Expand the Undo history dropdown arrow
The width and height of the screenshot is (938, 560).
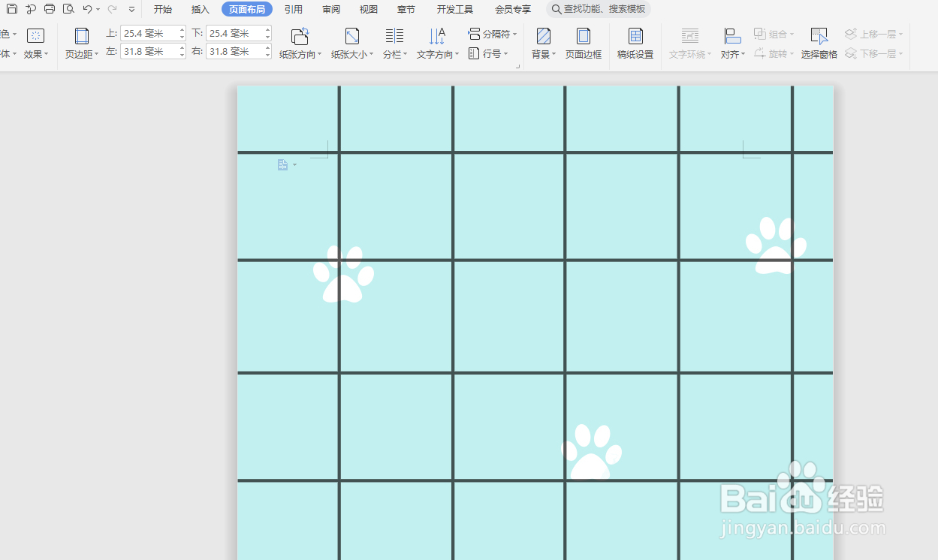[98, 10]
